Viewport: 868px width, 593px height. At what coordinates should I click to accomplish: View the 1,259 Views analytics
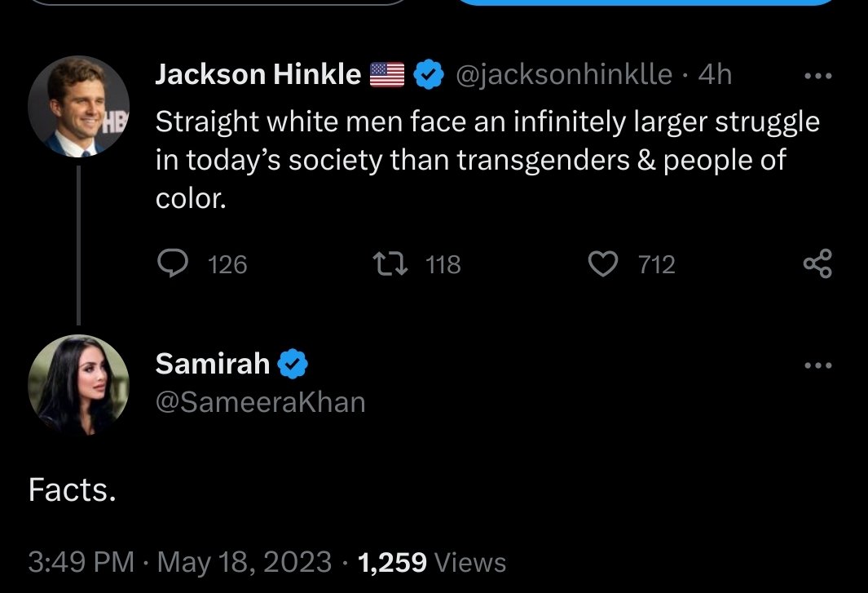(x=432, y=562)
